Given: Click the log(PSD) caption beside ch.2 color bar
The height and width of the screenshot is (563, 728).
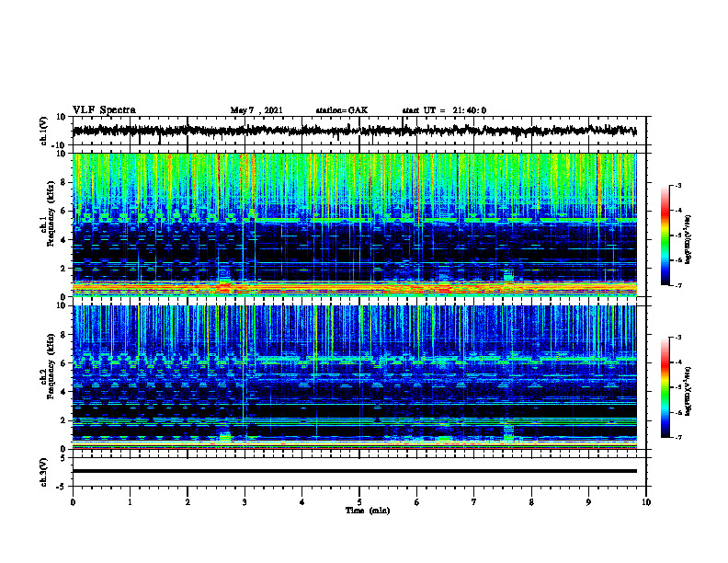Looking at the screenshot, I should tap(688, 391).
